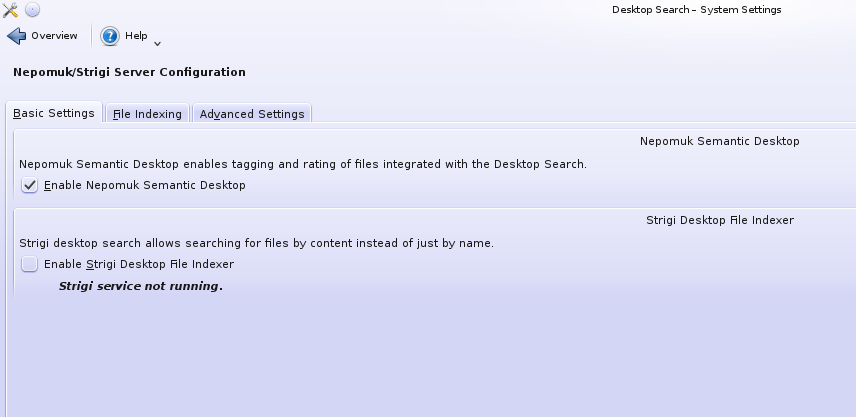Open the window menu wrench icon
This screenshot has width=856, height=417.
(11, 10)
